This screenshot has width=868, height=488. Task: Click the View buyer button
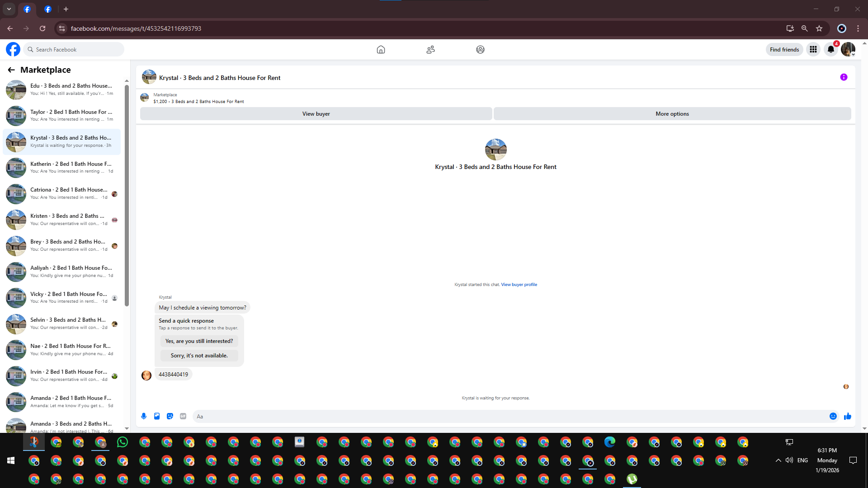(x=316, y=114)
